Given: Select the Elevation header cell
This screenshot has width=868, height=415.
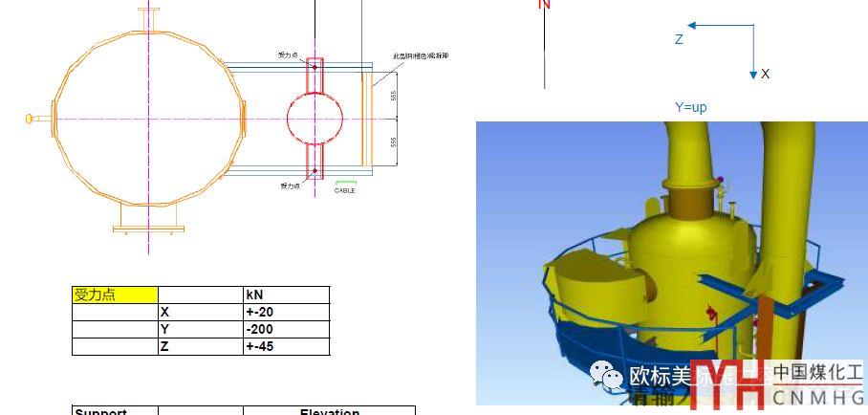Looking at the screenshot, I should coord(330,410).
